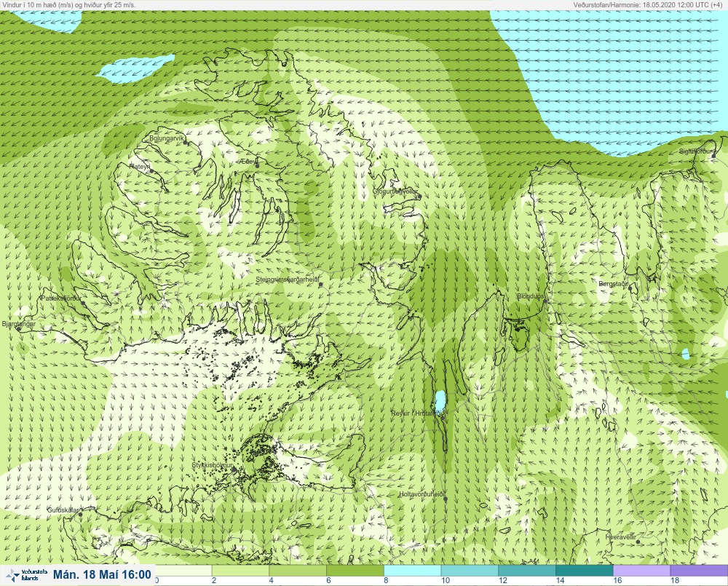
Task: Click the 2–4 m/s light green swatch
Action: point(240,570)
